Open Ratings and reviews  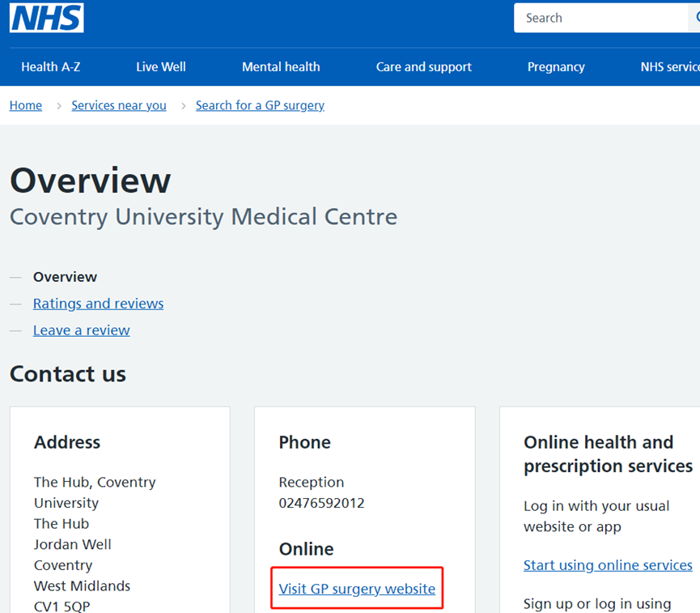98,303
